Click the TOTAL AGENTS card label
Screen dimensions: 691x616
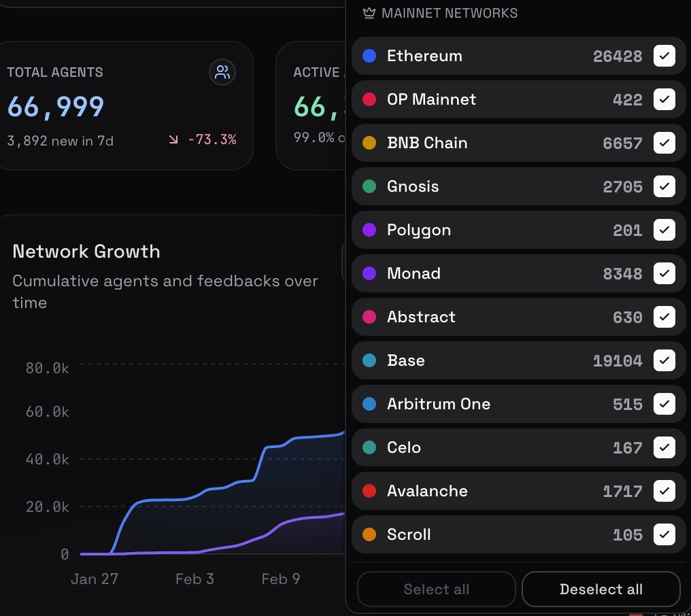(55, 72)
